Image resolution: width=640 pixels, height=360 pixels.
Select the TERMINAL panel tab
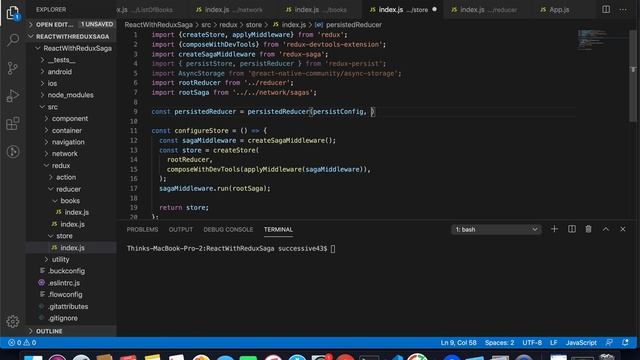(x=278, y=230)
